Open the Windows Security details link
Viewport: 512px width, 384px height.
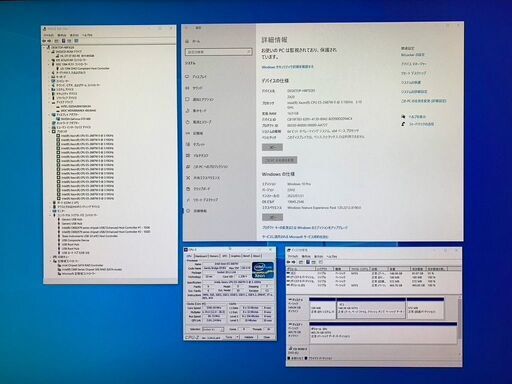pos(288,67)
